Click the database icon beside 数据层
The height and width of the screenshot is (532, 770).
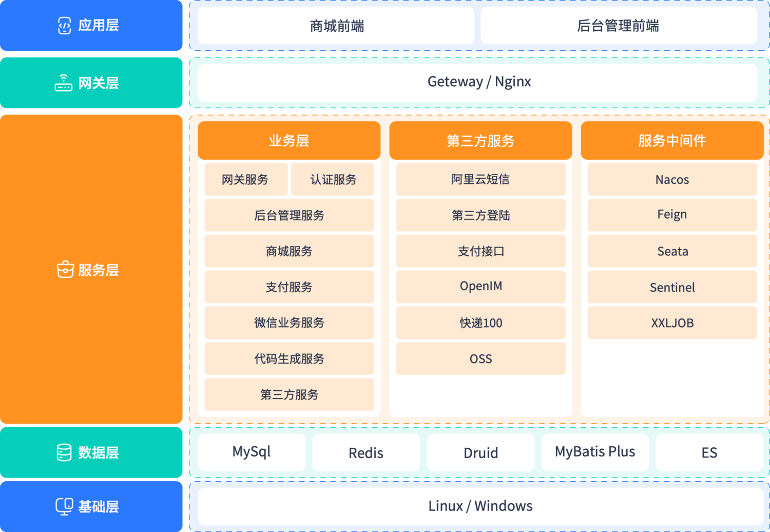(x=64, y=452)
